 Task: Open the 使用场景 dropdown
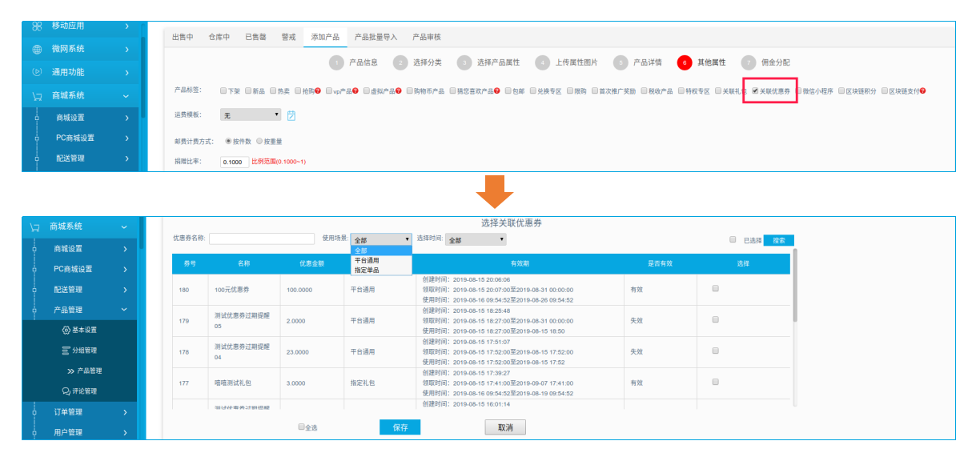381,239
